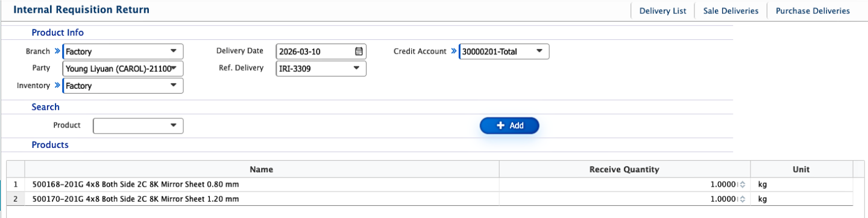Click the Name column header
Image resolution: width=868 pixels, height=218 pixels.
262,170
